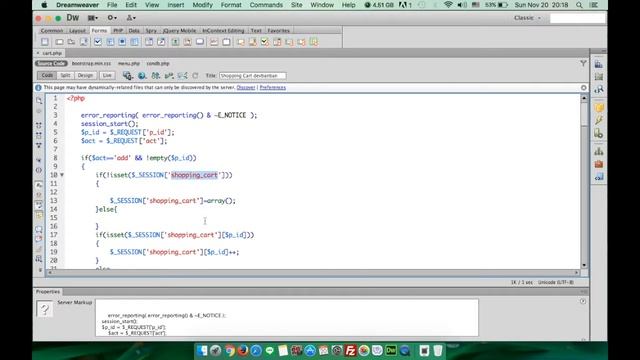The width and height of the screenshot is (640, 360).
Task: Open the Extend Dreamweaver gear dropdown
Action: 112,18
